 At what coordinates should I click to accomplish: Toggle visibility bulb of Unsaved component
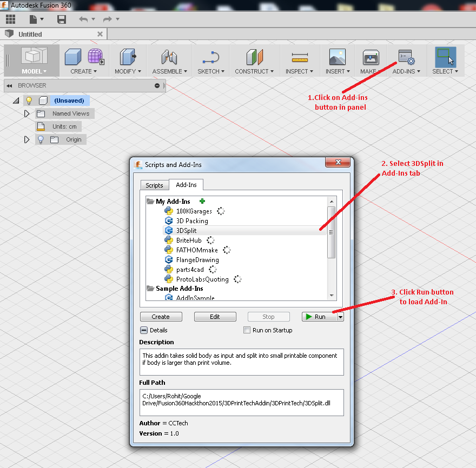point(29,101)
